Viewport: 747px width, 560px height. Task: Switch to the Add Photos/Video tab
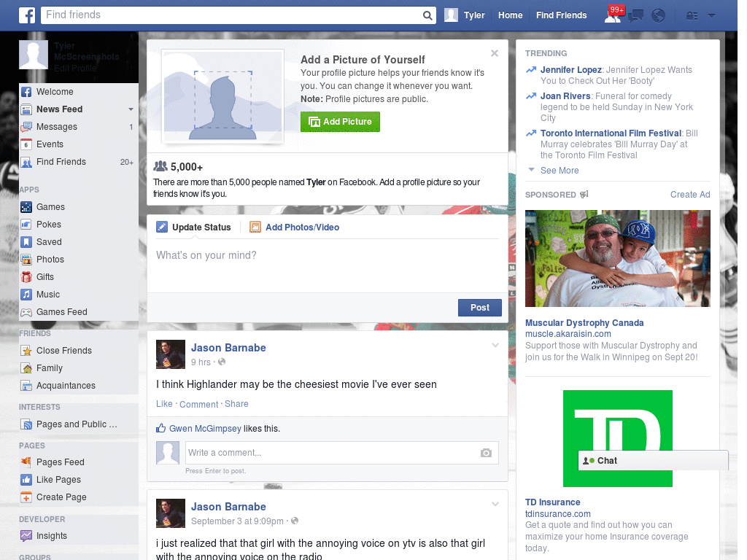pos(295,227)
